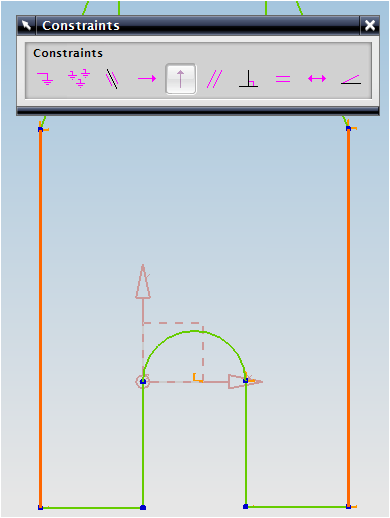Screen dimensions: 390x518
Task: Select the green vertical line below arc end
Action: click(x=246, y=443)
